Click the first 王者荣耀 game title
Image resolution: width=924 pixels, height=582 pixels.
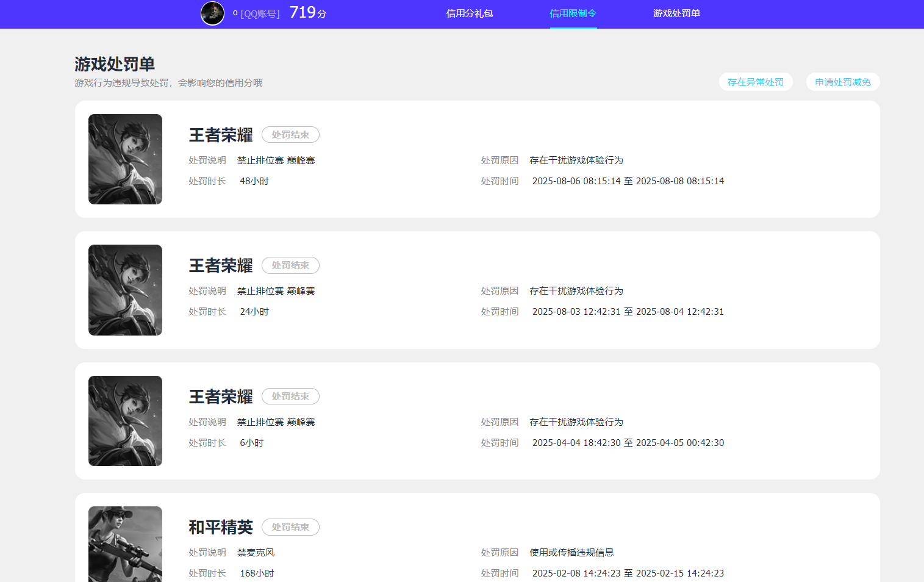[221, 135]
